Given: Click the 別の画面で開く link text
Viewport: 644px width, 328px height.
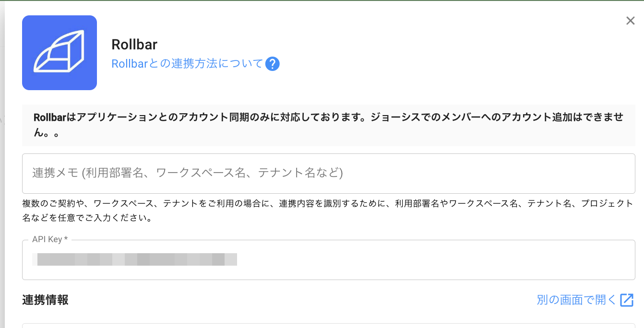Looking at the screenshot, I should (576, 300).
